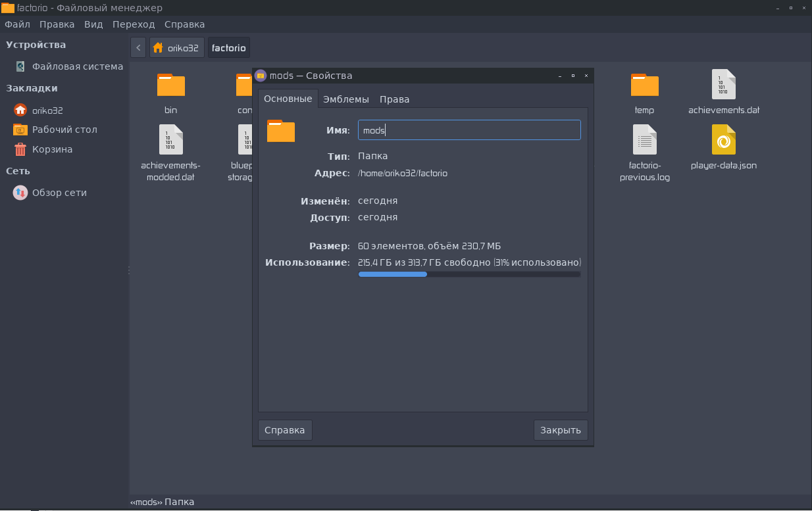This screenshot has height=511, width=812.
Task: Go to oriko32 in the path bar
Action: (177, 48)
